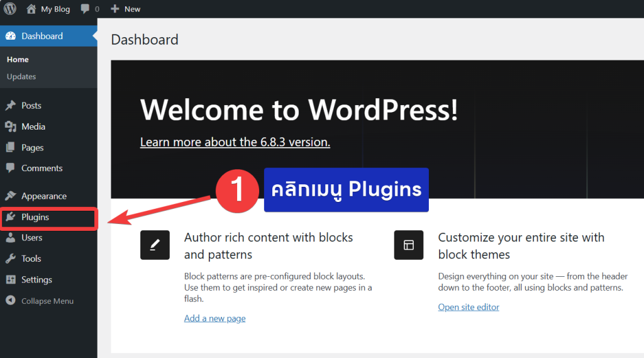
Task: Open the New content menu
Action: (132, 9)
